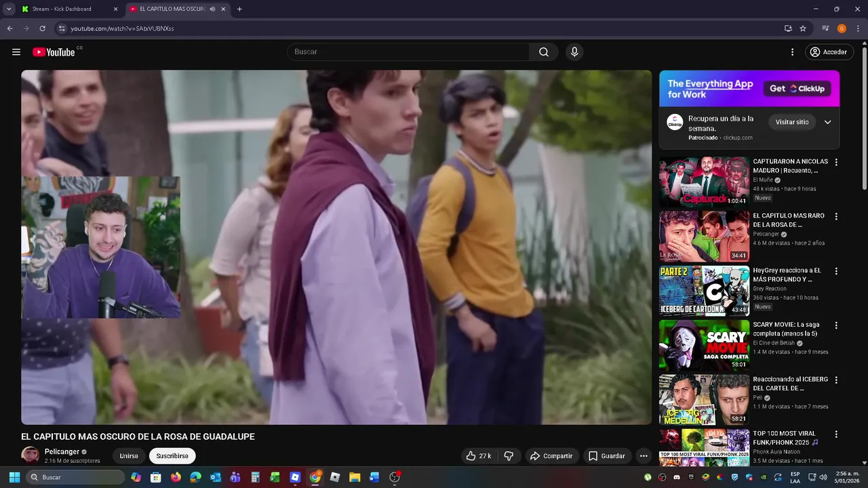Open the Pelicanger channel name link
This screenshot has height=488, width=868.
pyautogui.click(x=62, y=451)
